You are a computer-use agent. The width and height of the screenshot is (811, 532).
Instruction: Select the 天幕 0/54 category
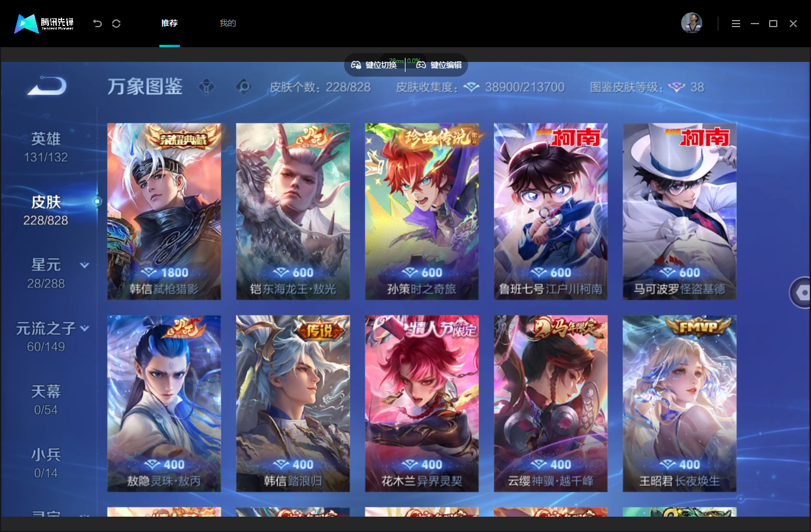pos(46,400)
